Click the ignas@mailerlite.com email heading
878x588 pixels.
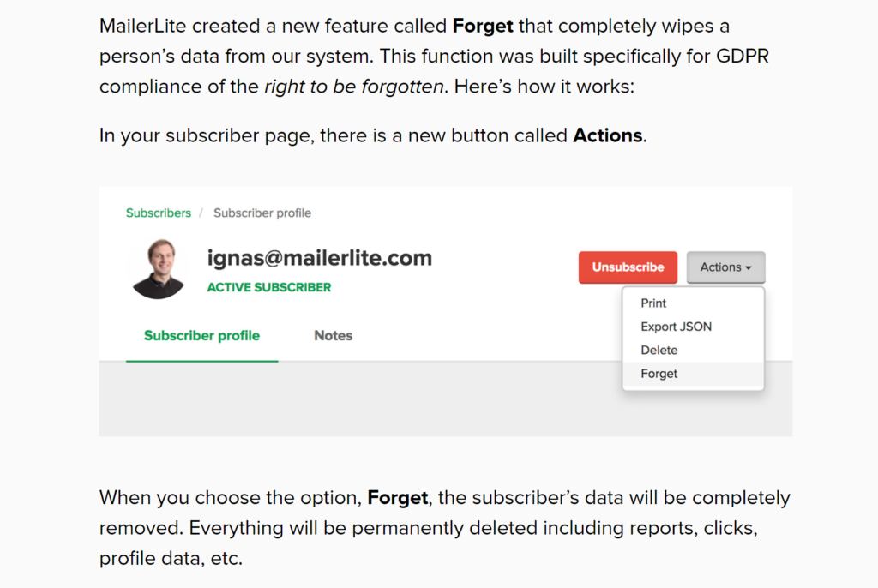tap(319, 258)
